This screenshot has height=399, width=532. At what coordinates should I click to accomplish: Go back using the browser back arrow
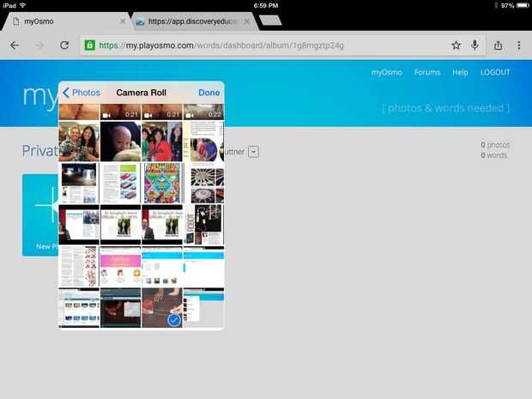pos(15,45)
